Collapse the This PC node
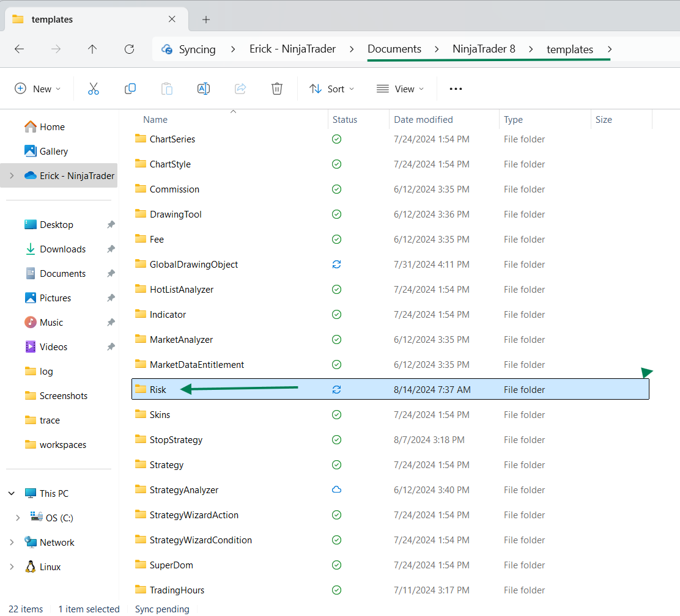The image size is (680, 616). [x=12, y=493]
